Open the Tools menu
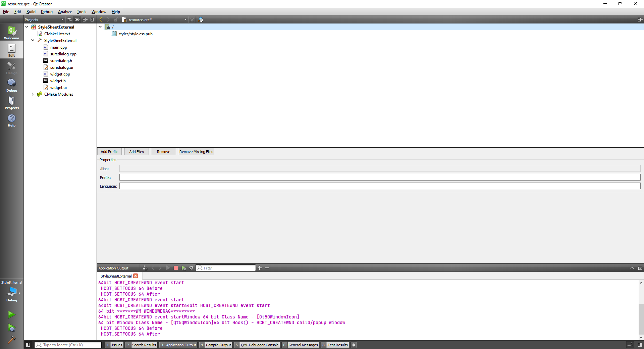The image size is (644, 349). 82,11
